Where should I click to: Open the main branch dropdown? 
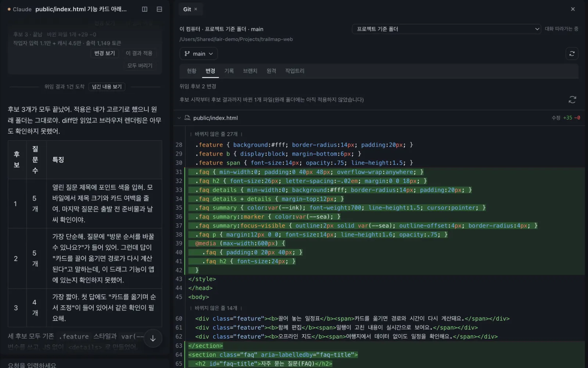click(x=198, y=54)
